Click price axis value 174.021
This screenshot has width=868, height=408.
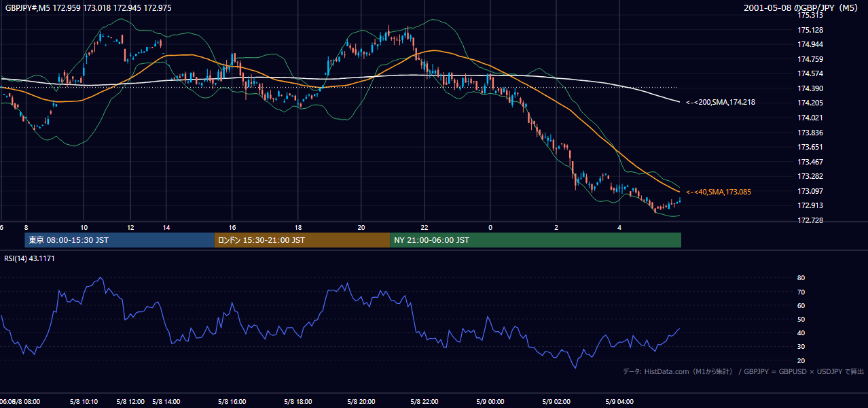tap(810, 118)
